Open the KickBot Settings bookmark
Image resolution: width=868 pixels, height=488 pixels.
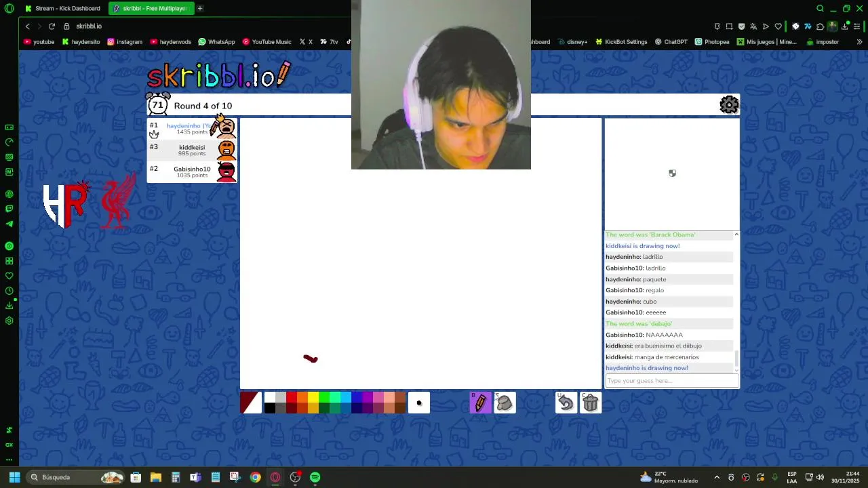point(621,41)
